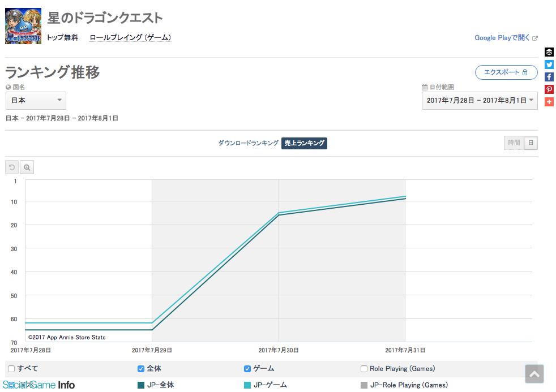
Task: Click the 星のドラゴンクエスト app icon
Action: click(x=23, y=26)
